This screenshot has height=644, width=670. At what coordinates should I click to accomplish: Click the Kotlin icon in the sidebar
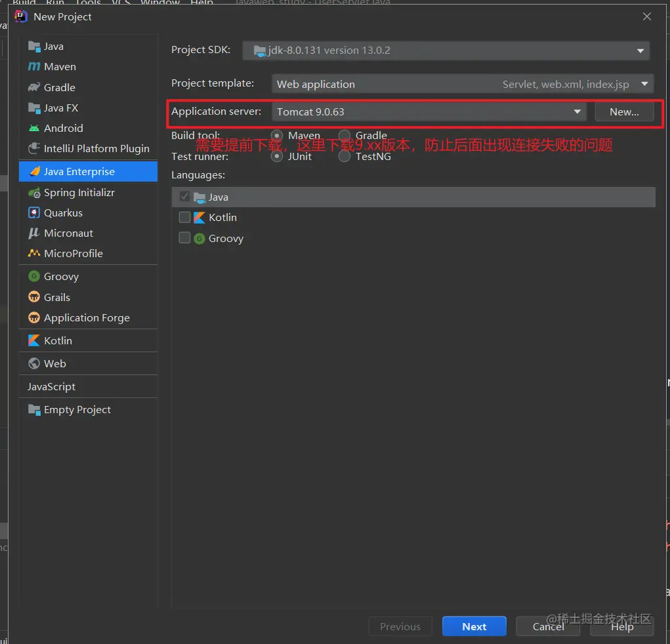click(33, 340)
